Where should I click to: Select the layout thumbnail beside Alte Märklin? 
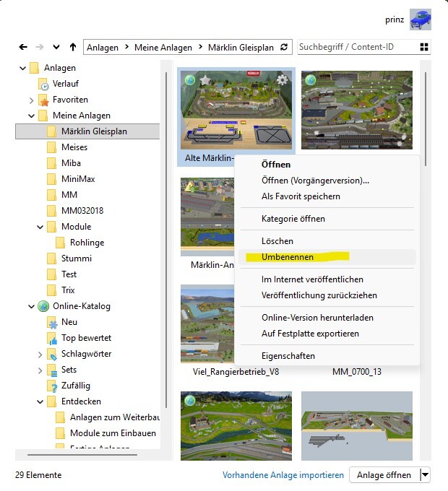tap(357, 110)
